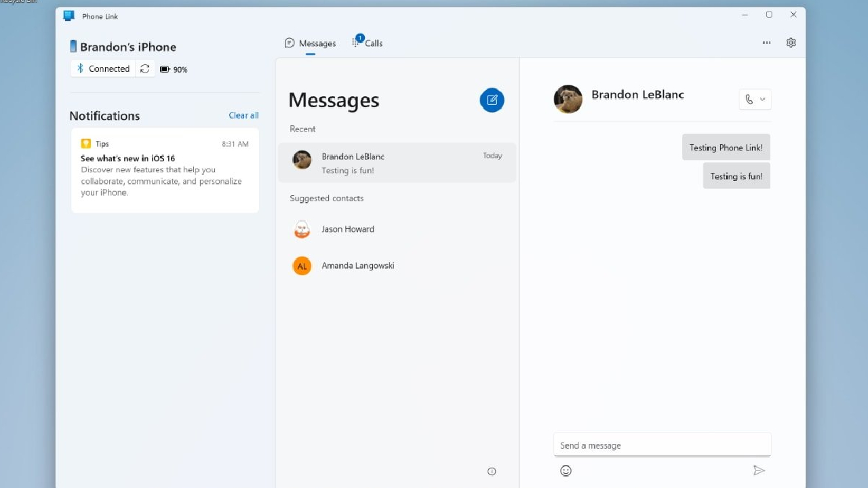Clear all notifications
868x488 pixels.
tap(243, 115)
